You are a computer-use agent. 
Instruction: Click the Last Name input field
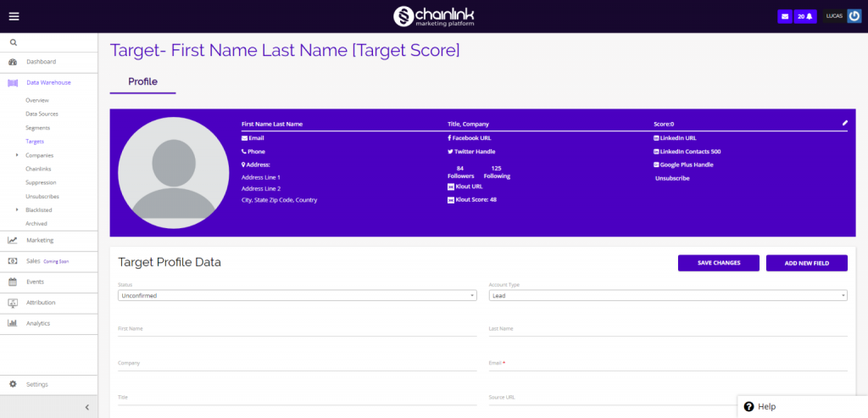[668, 329]
